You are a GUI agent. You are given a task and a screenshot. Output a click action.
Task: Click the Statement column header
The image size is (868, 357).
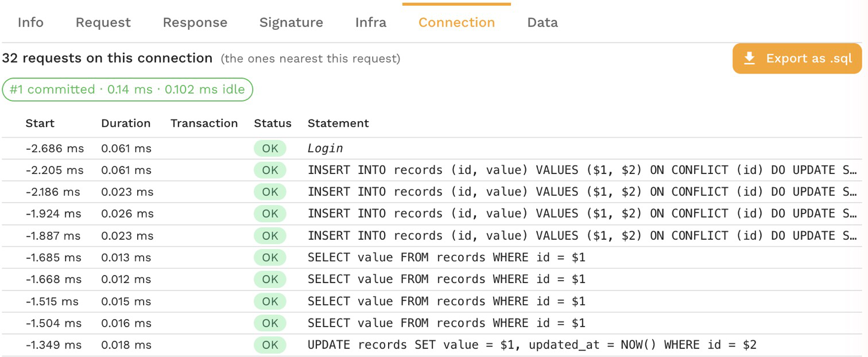pos(338,123)
